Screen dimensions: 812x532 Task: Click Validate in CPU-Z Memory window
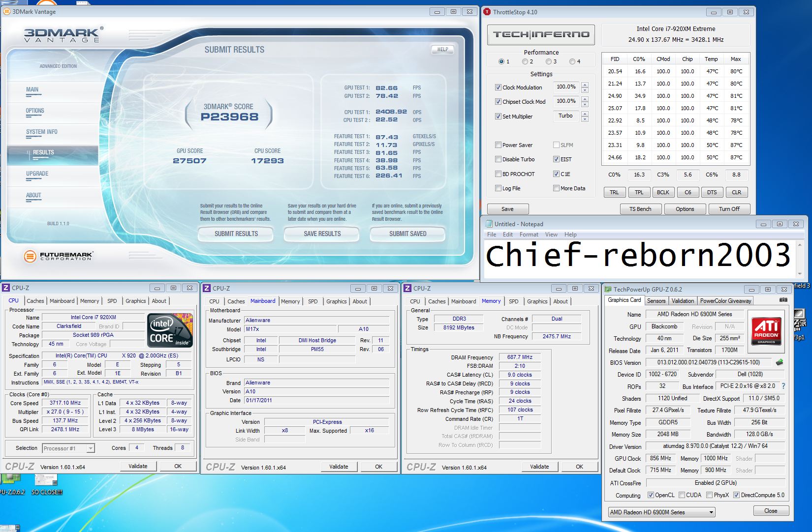pyautogui.click(x=539, y=467)
